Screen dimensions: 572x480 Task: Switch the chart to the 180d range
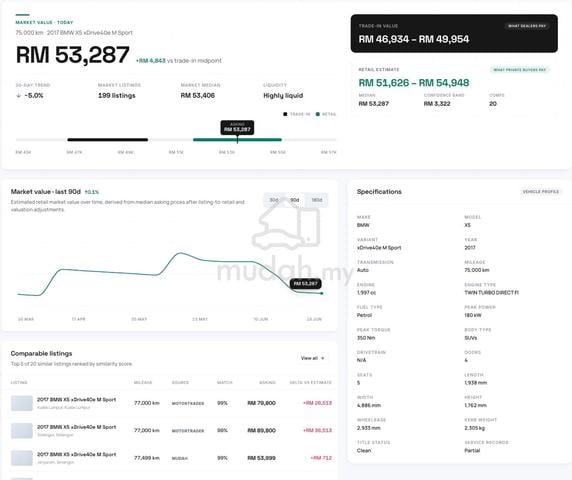click(x=317, y=200)
